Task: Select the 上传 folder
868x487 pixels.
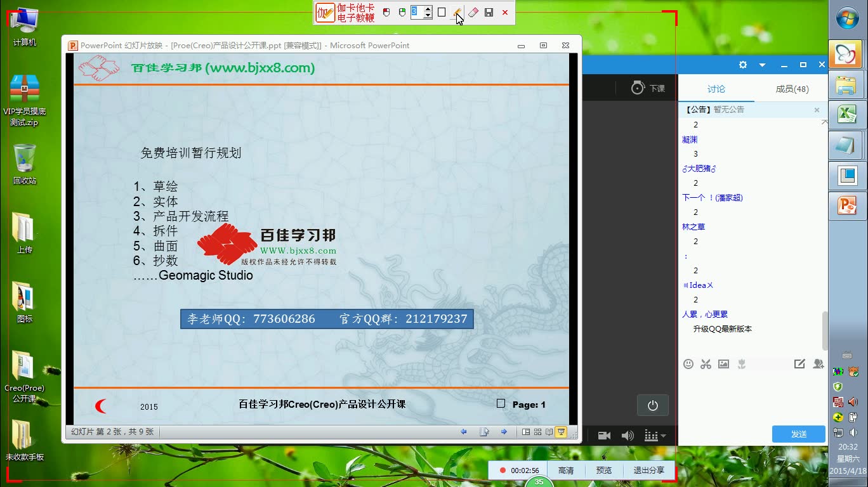Action: 25,233
